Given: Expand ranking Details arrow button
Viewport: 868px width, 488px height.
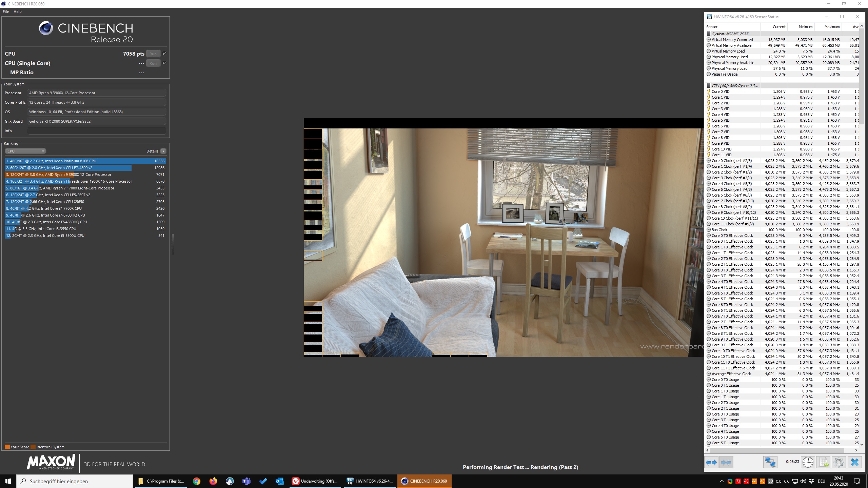Looking at the screenshot, I should pyautogui.click(x=163, y=151).
